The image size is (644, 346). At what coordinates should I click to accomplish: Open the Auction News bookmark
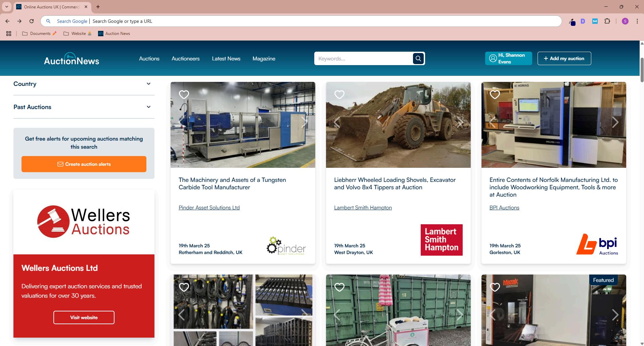[114, 34]
